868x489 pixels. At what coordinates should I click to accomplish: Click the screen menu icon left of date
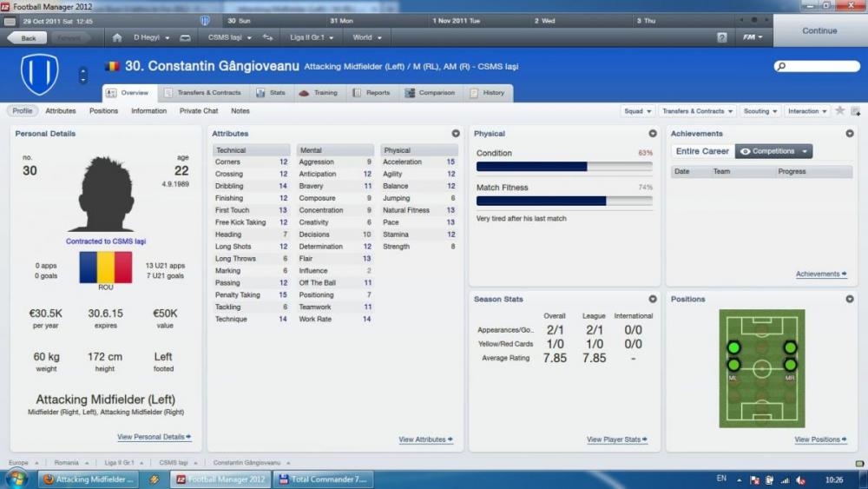[x=10, y=22]
